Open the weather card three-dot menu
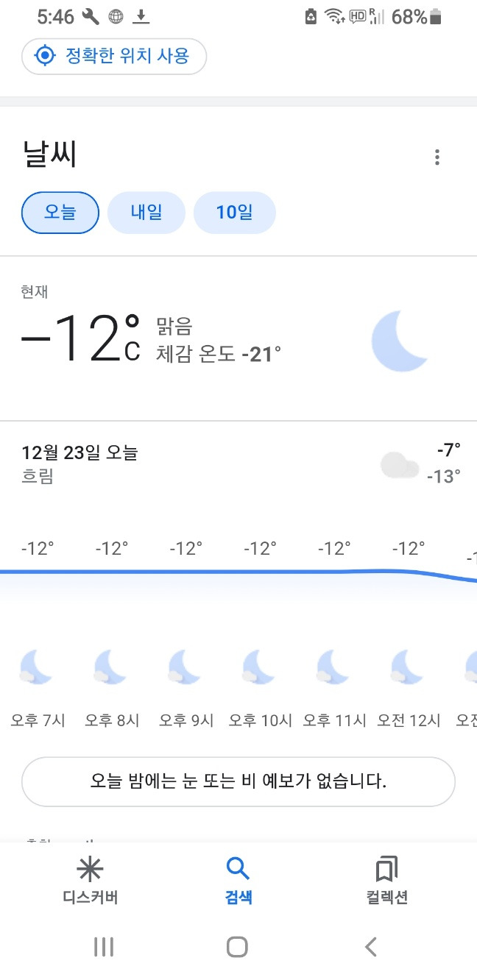477x980 pixels. [x=437, y=157]
